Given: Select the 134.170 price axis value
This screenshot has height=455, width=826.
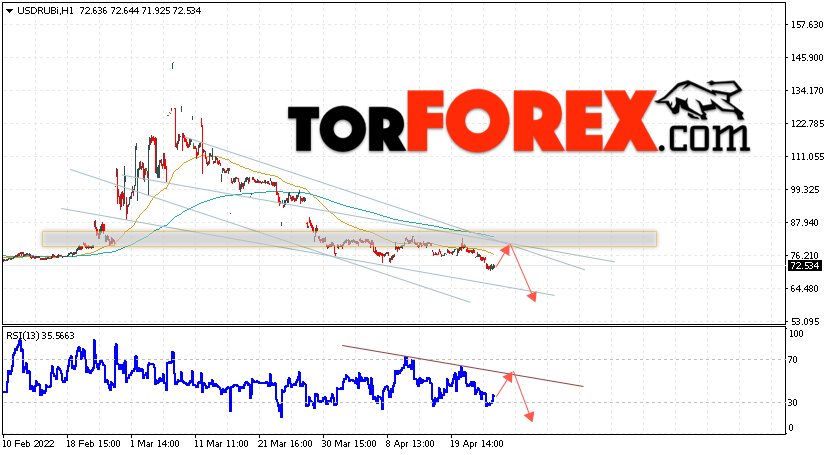Looking at the screenshot, I should pos(807,91).
